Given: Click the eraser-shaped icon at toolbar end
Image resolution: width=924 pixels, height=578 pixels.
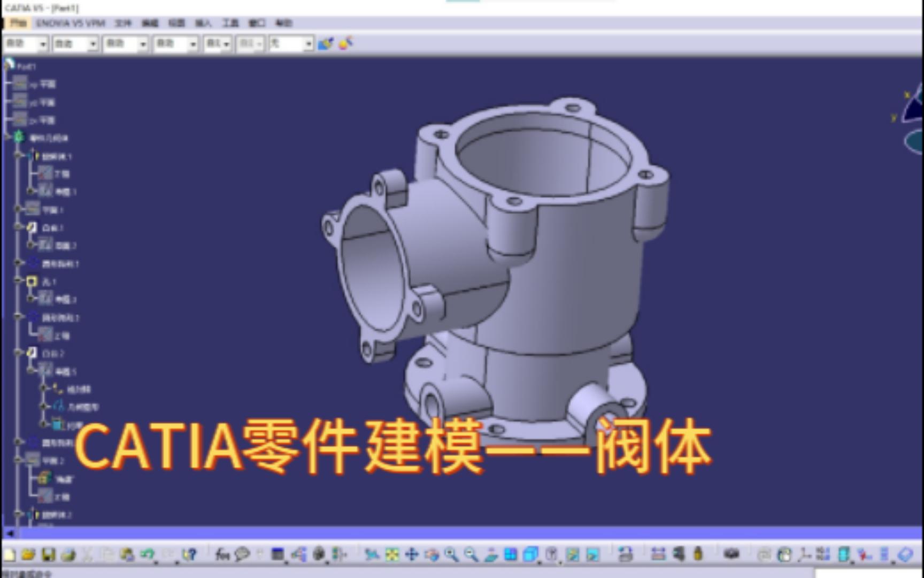Looking at the screenshot, I should [x=906, y=554].
